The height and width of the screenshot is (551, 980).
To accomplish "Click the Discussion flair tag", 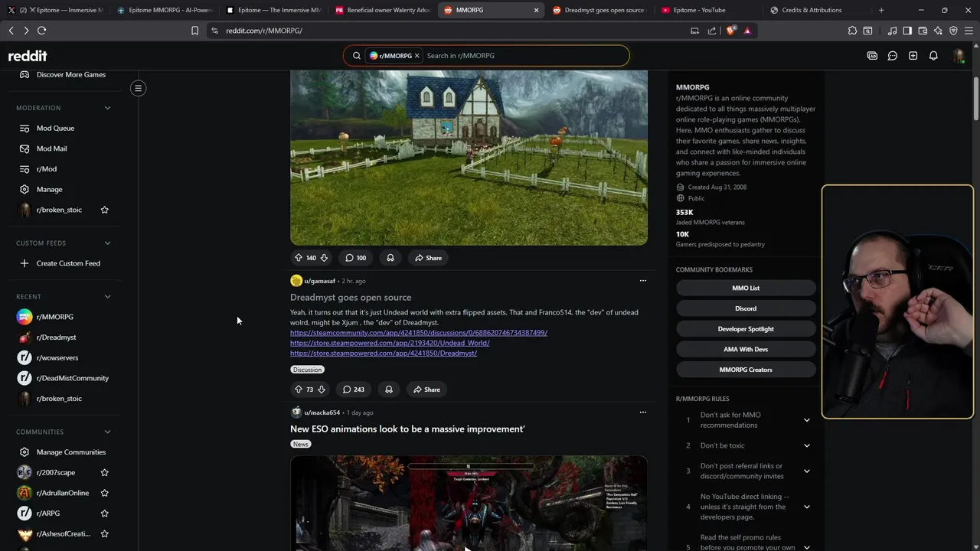I will (x=307, y=370).
